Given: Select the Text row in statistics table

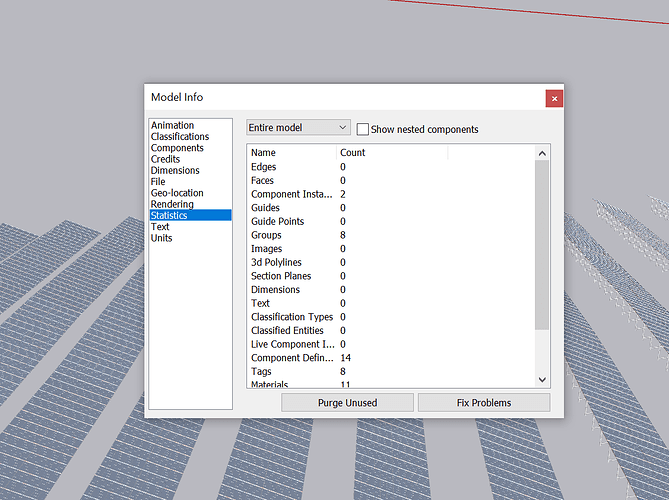Looking at the screenshot, I should click(391, 303).
